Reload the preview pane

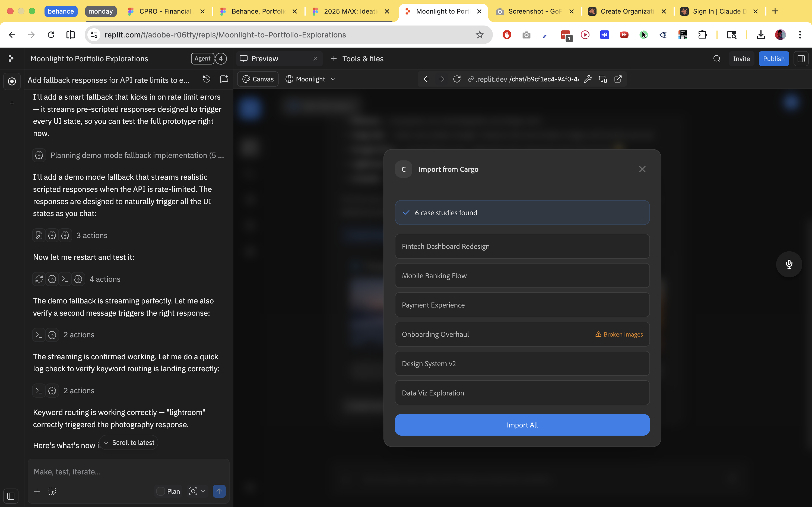pos(457,79)
